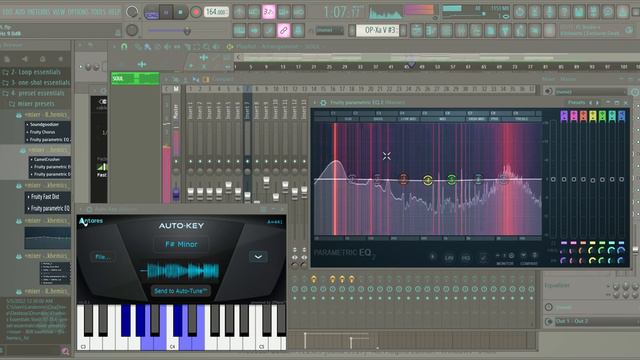Click the microphone recording icon in toolbar
The width and height of the screenshot is (640, 360).
tap(549, 12)
